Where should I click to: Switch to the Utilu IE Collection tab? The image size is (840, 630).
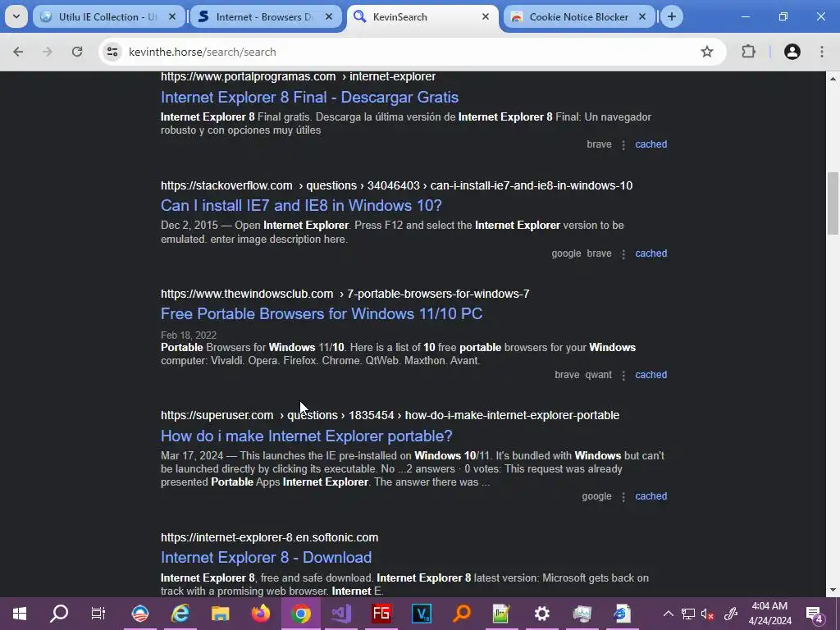click(x=109, y=16)
